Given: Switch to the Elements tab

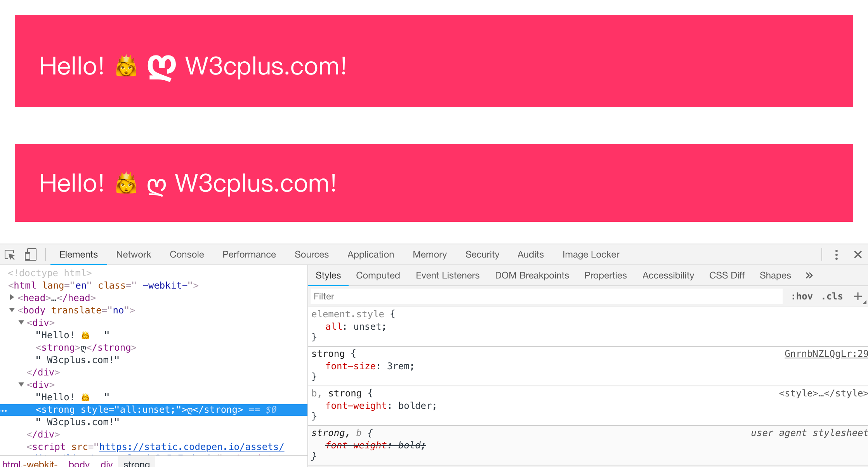Looking at the screenshot, I should pos(78,254).
